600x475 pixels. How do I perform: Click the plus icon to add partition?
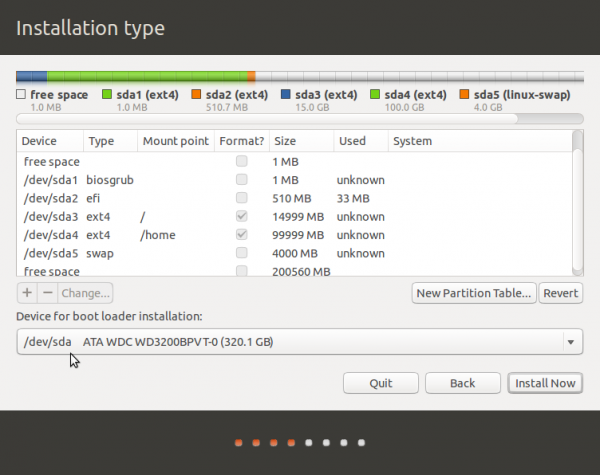tap(26, 293)
